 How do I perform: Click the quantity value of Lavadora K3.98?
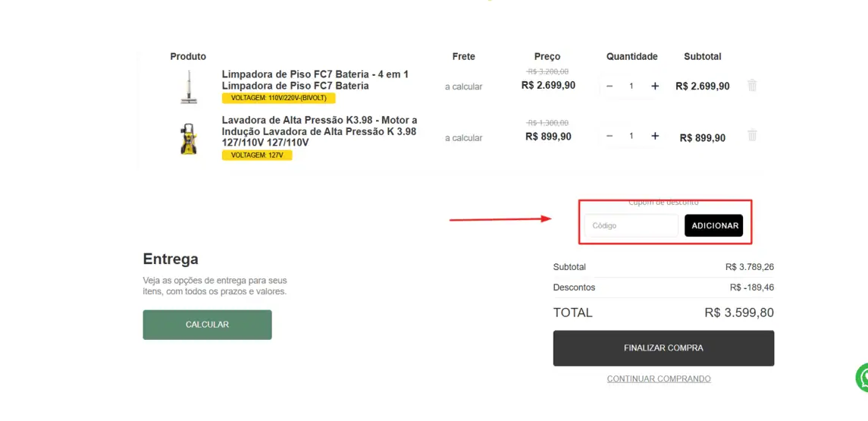coord(631,136)
